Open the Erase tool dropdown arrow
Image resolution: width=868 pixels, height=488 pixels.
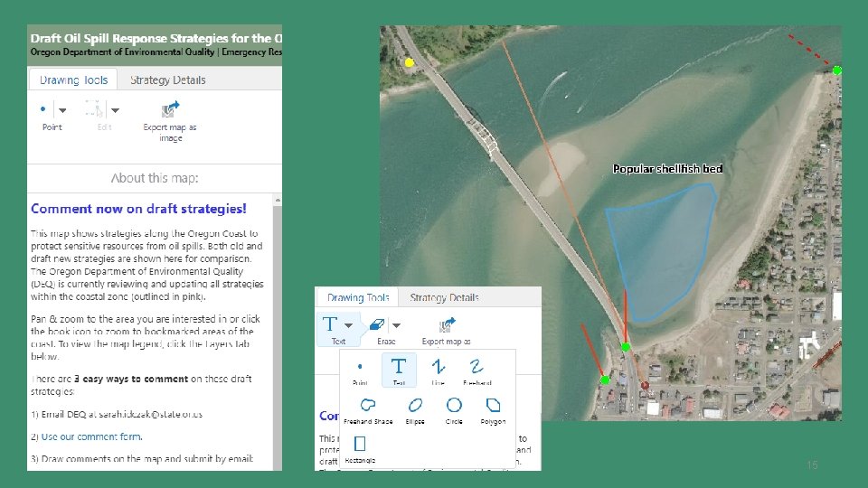point(396,325)
